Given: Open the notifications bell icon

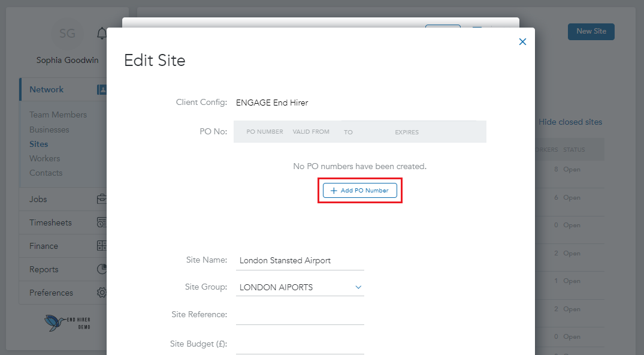Looking at the screenshot, I should (102, 34).
